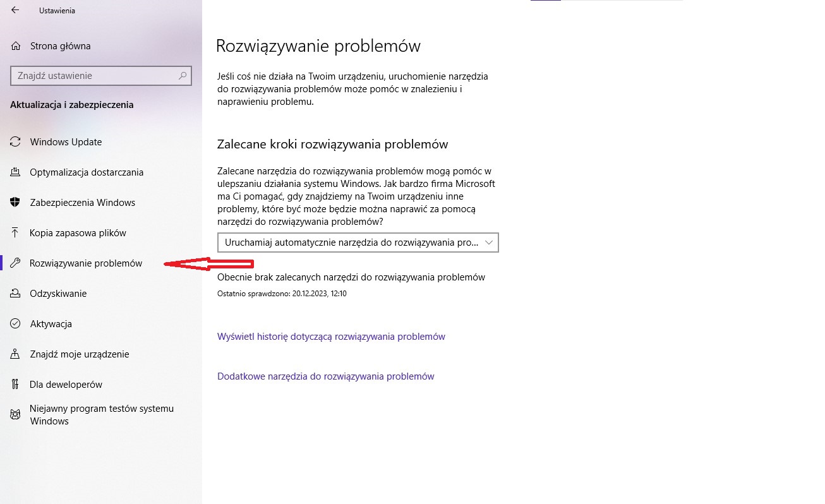Open Zabezpieczenia Windows section
Image resolution: width=825 pixels, height=504 pixels.
(82, 202)
